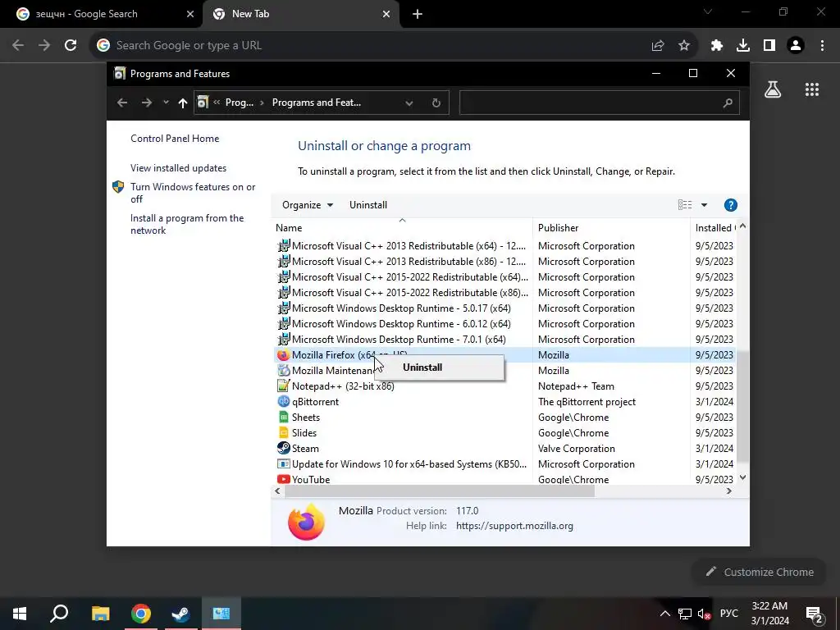Open the Organize dropdown menu
Viewport: 840px width, 630px height.
(308, 205)
